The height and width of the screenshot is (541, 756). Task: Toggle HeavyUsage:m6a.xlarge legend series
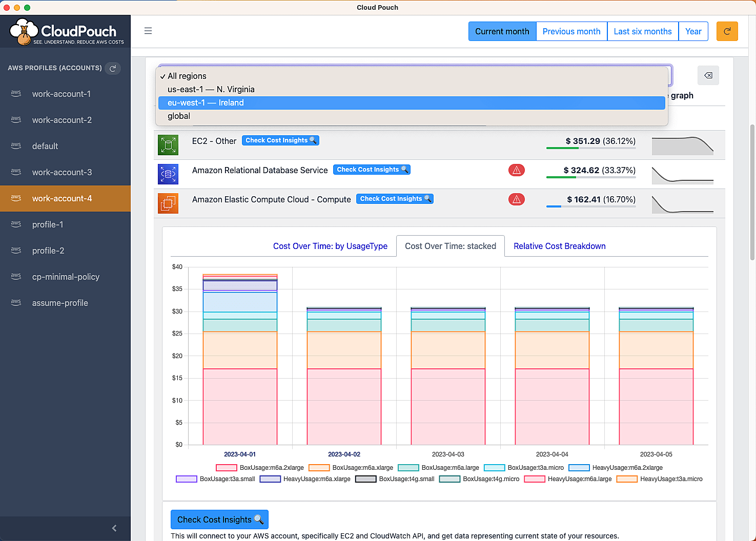click(x=305, y=479)
